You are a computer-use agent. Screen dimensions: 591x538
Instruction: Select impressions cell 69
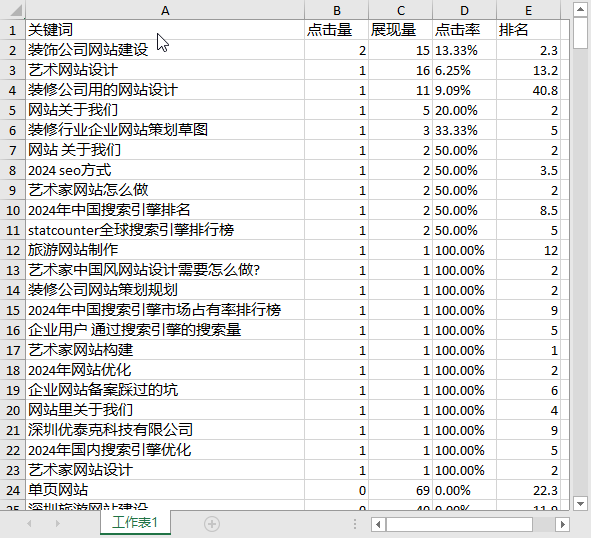point(400,490)
